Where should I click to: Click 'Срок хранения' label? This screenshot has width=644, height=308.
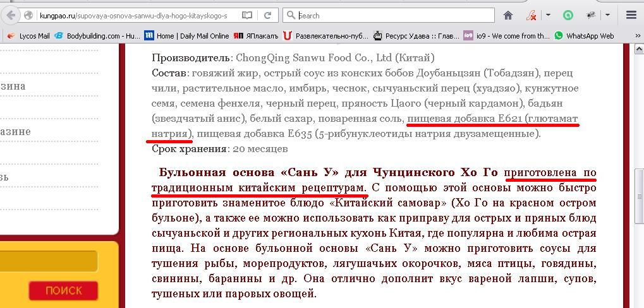click(189, 149)
